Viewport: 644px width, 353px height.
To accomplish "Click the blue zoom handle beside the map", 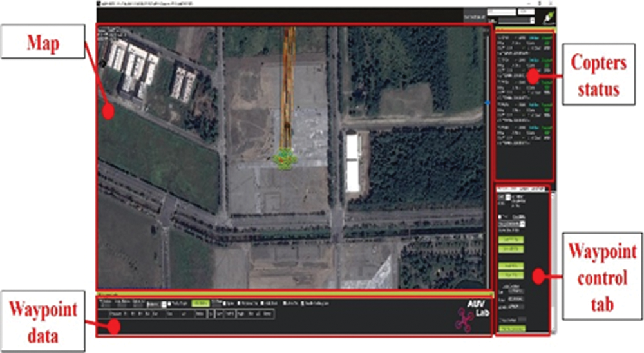I will coord(486,102).
